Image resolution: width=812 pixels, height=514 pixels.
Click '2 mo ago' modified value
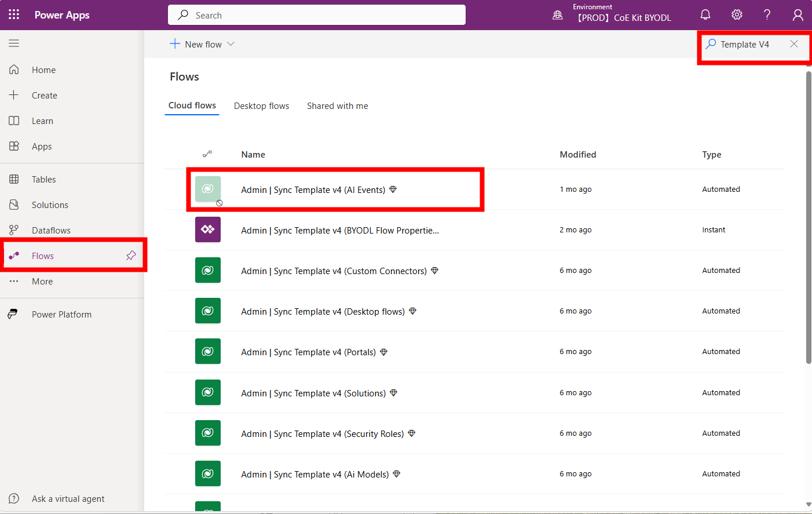click(x=576, y=229)
